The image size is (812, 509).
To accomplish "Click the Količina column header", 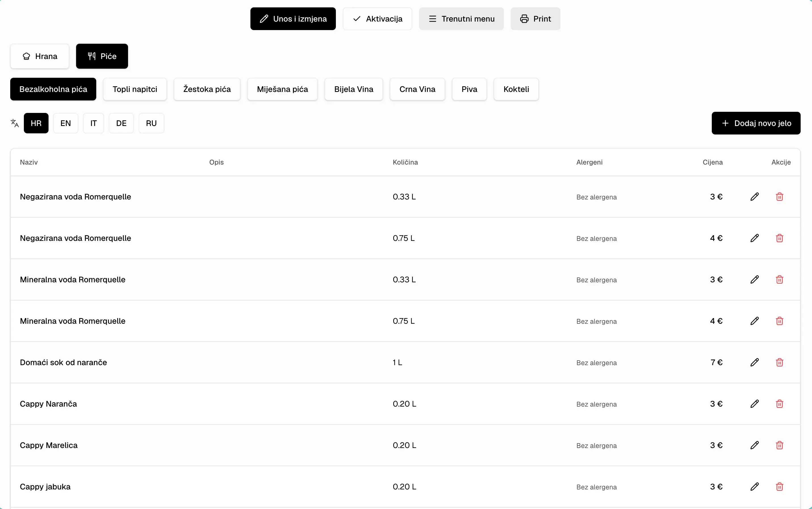I will [x=405, y=162].
